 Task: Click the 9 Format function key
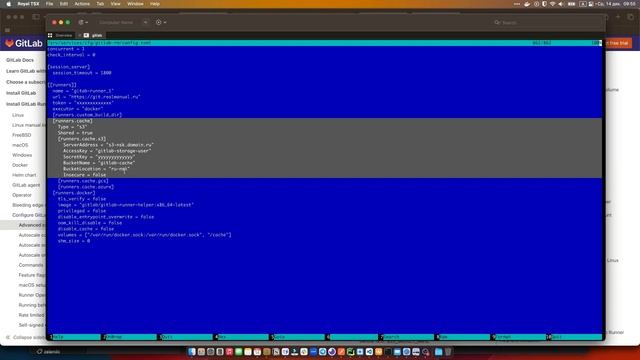pyautogui.click(x=519, y=337)
